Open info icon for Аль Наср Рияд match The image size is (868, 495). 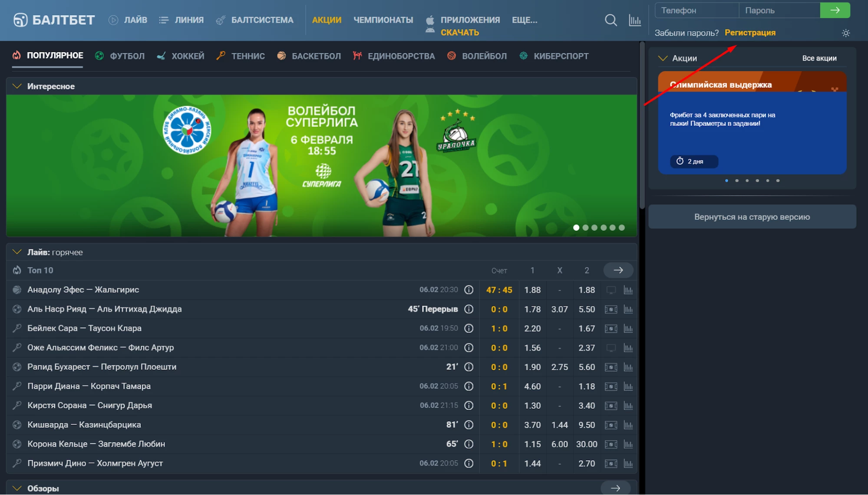tap(469, 309)
